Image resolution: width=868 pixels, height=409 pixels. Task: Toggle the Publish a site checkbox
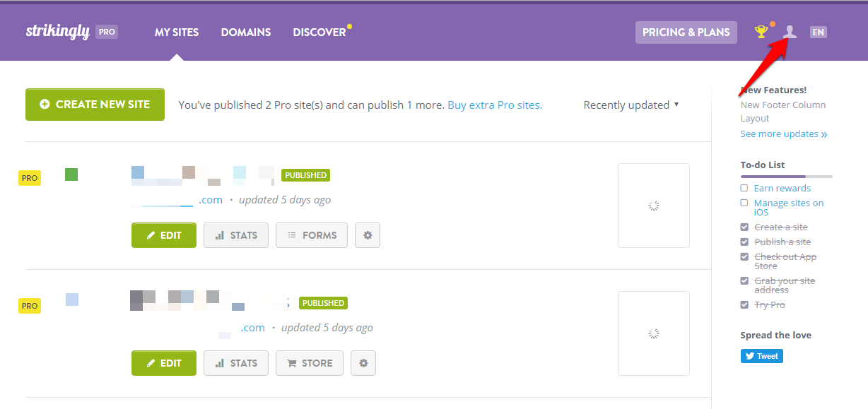pos(744,242)
